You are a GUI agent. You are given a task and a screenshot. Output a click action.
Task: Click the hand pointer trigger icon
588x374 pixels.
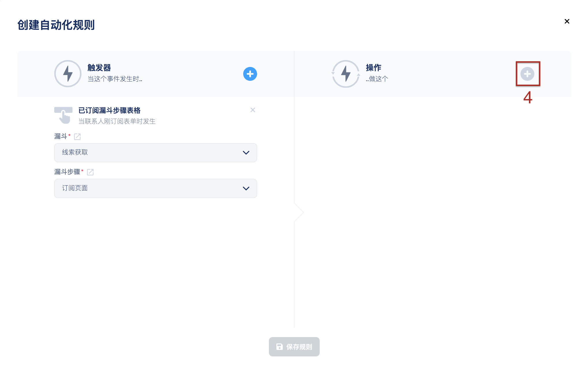(63, 115)
